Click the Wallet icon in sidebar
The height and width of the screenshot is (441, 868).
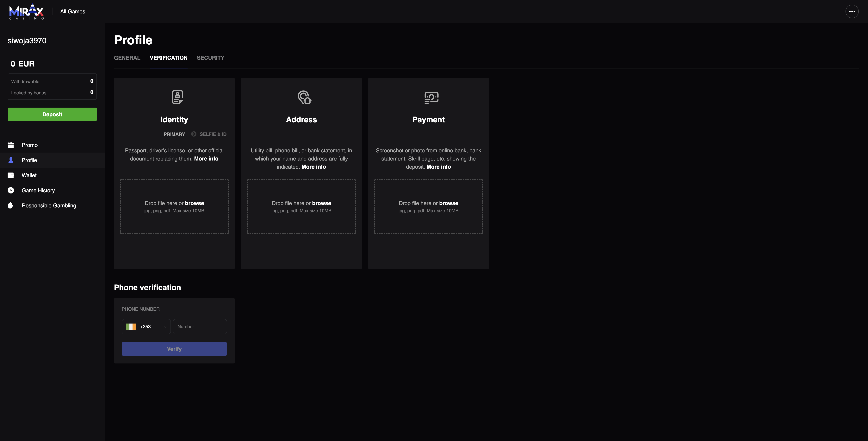tap(11, 175)
